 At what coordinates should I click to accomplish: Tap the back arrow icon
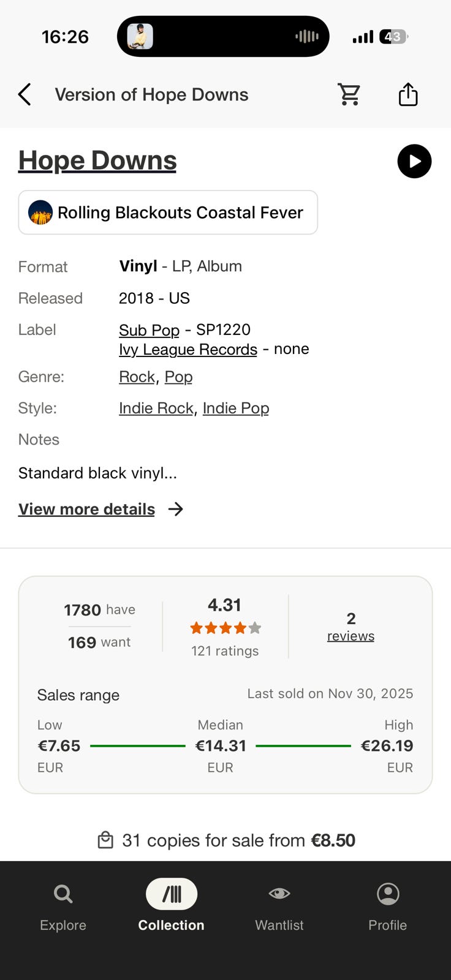tap(25, 95)
